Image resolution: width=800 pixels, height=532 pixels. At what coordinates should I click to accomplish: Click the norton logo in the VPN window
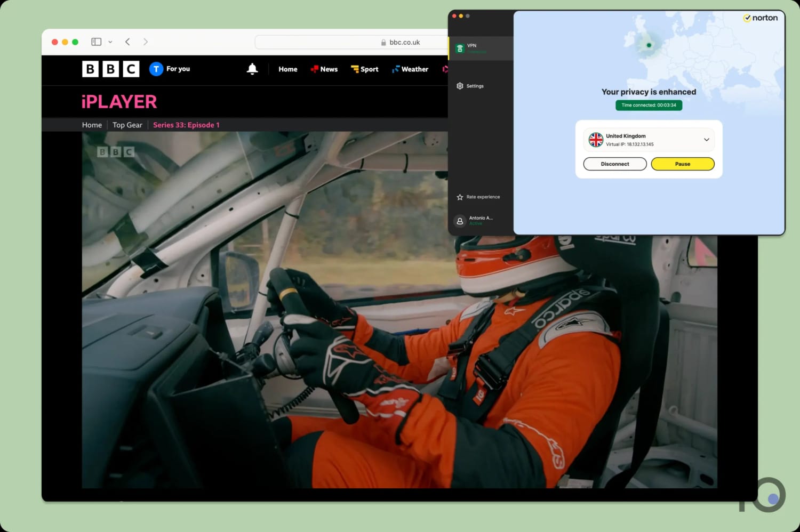point(761,18)
